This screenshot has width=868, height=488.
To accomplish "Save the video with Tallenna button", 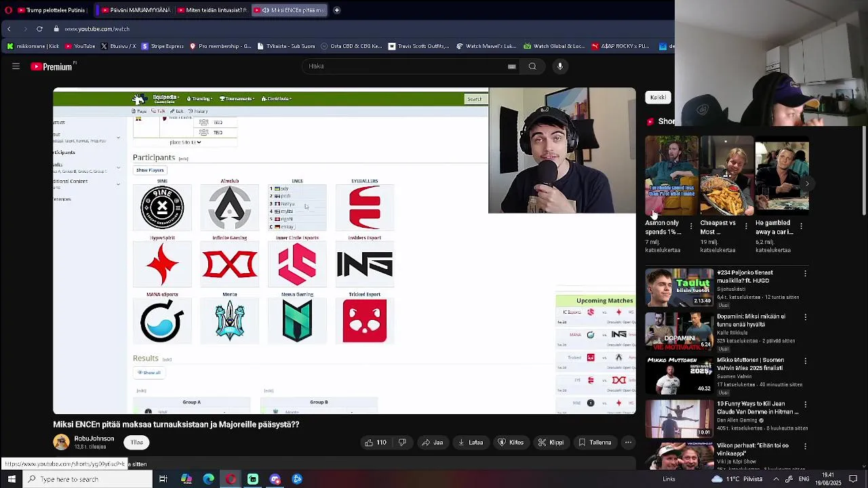I will click(595, 443).
